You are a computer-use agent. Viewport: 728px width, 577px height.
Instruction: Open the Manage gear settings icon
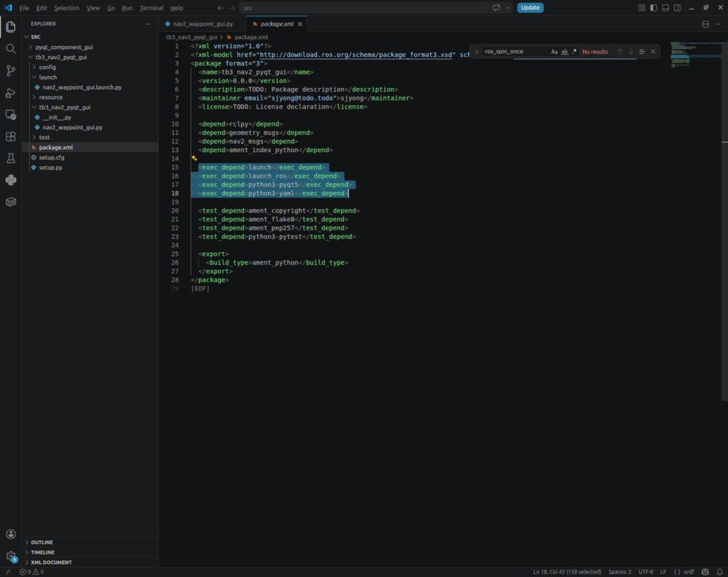11,556
